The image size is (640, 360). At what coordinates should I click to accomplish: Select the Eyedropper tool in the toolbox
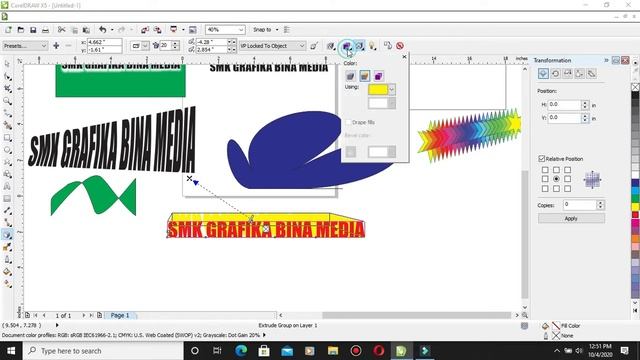7,247
